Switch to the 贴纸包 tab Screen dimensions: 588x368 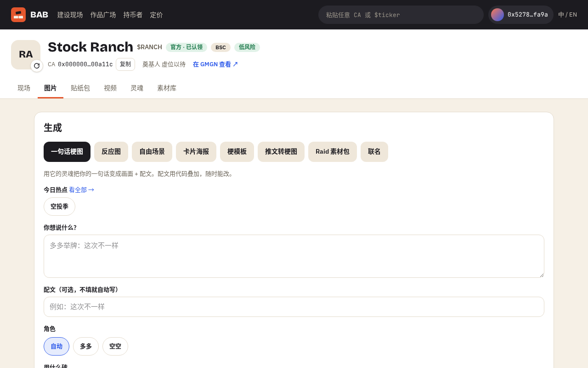point(80,88)
